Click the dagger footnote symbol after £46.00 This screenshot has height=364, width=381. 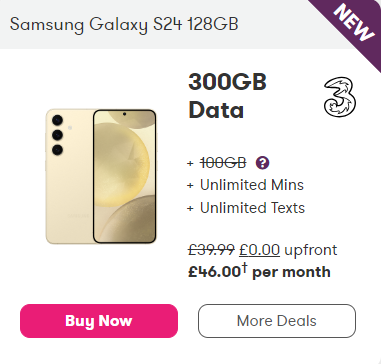(x=244, y=268)
